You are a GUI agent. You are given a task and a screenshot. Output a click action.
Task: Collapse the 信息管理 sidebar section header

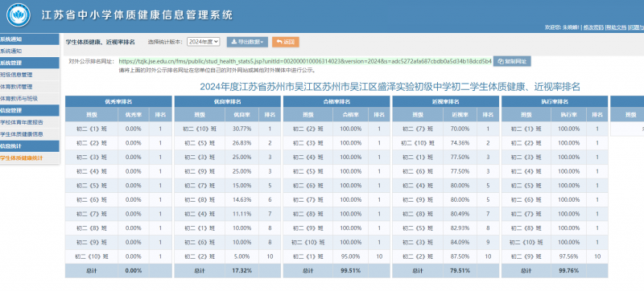(x=30, y=110)
